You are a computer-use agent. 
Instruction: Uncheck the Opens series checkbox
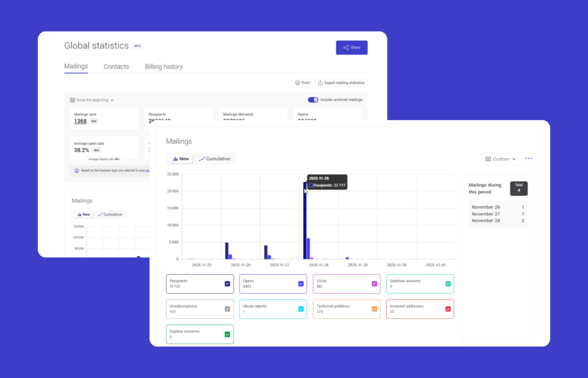click(301, 284)
